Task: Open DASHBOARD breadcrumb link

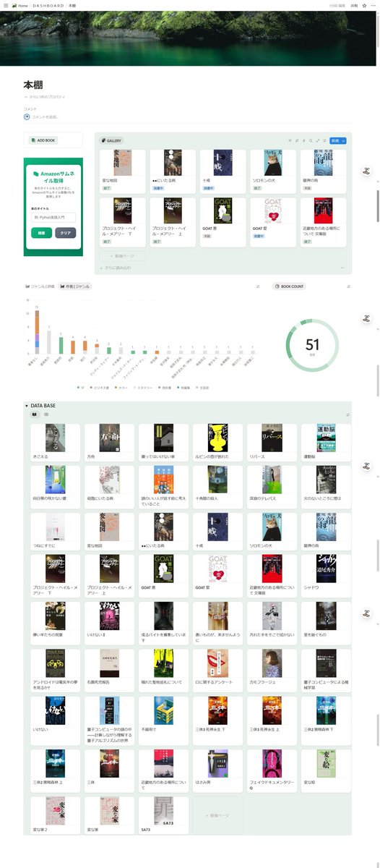Action: tap(48, 5)
